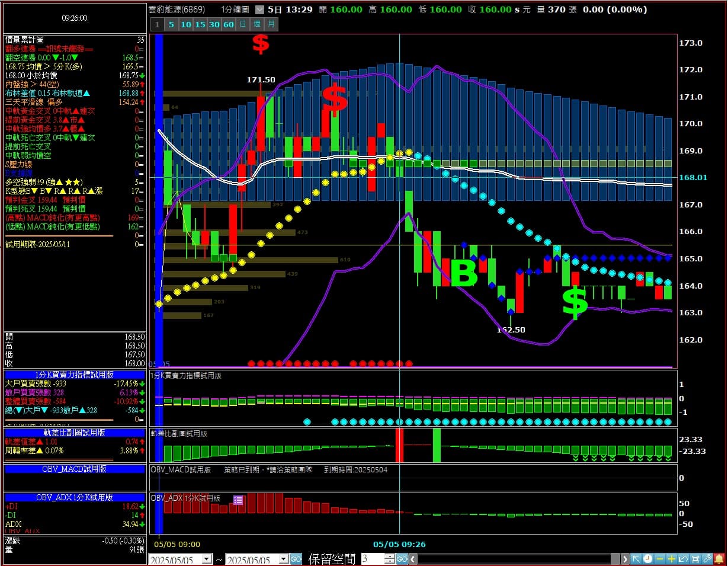728x566 pixels.
Task: Switch to the daily 日 chart tab
Action: pos(243,24)
